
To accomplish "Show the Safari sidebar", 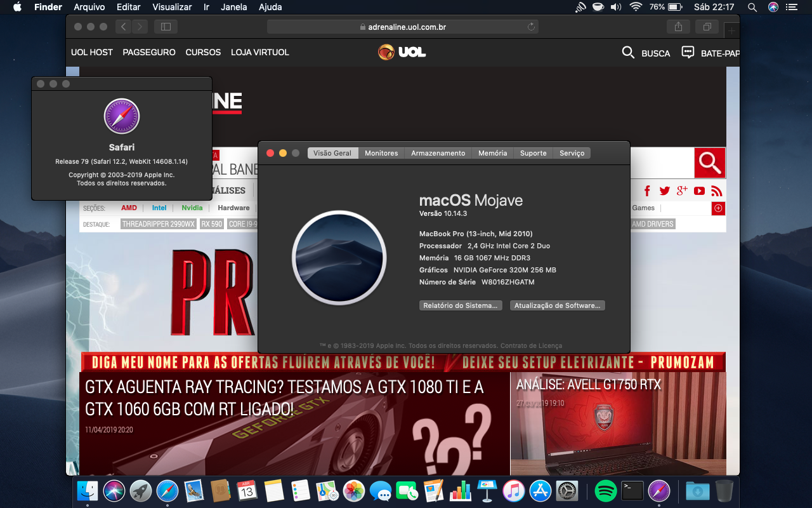I will (166, 27).
